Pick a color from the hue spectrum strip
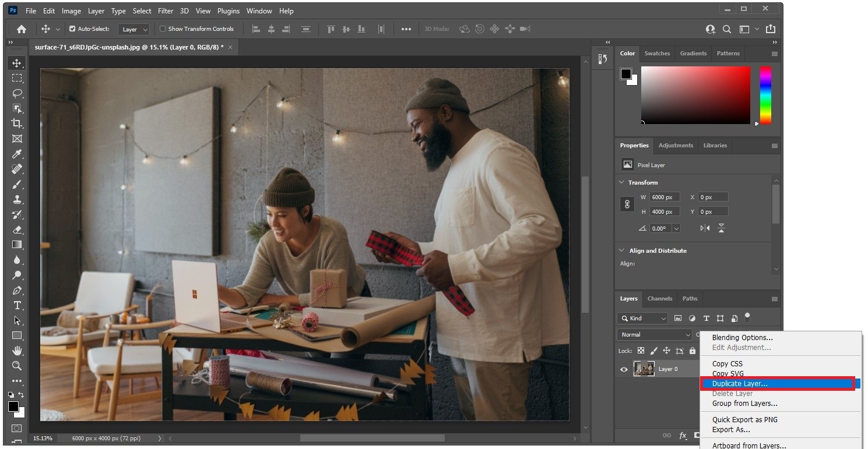 coord(765,94)
